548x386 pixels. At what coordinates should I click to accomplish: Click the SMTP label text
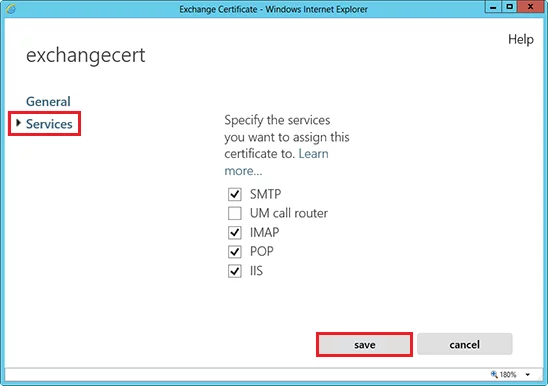point(265,194)
